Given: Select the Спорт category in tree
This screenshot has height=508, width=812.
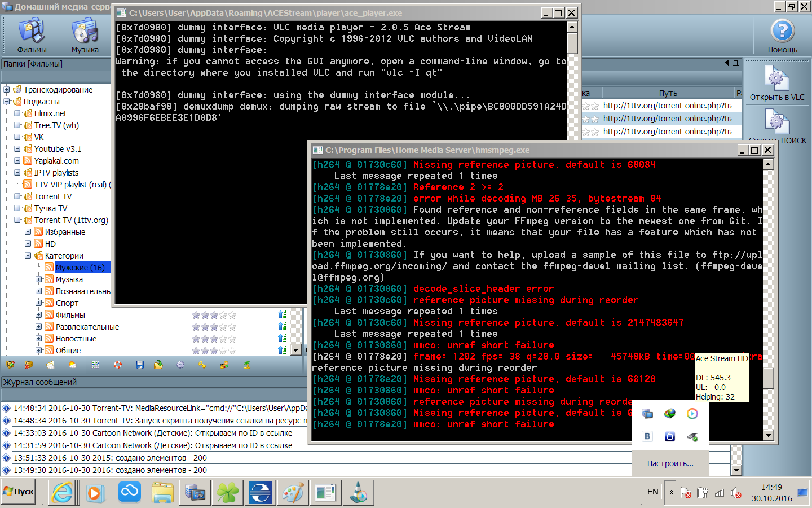Looking at the screenshot, I should (67, 303).
